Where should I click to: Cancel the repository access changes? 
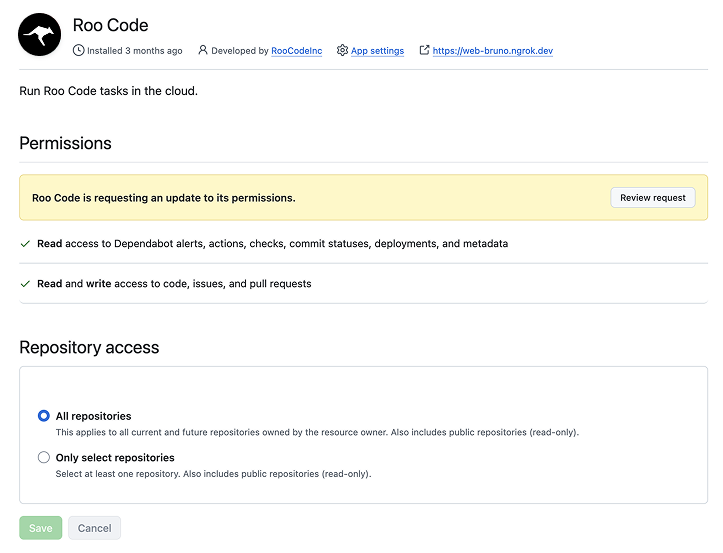pyautogui.click(x=94, y=528)
